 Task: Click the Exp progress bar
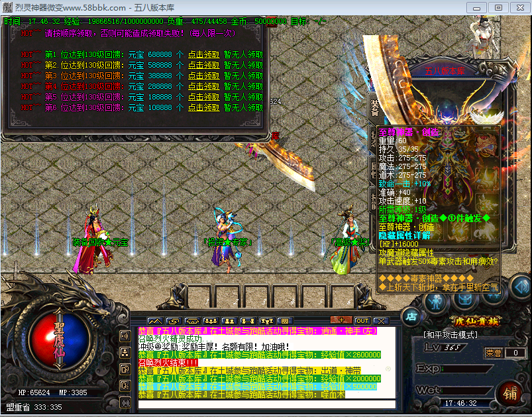tap(467, 369)
